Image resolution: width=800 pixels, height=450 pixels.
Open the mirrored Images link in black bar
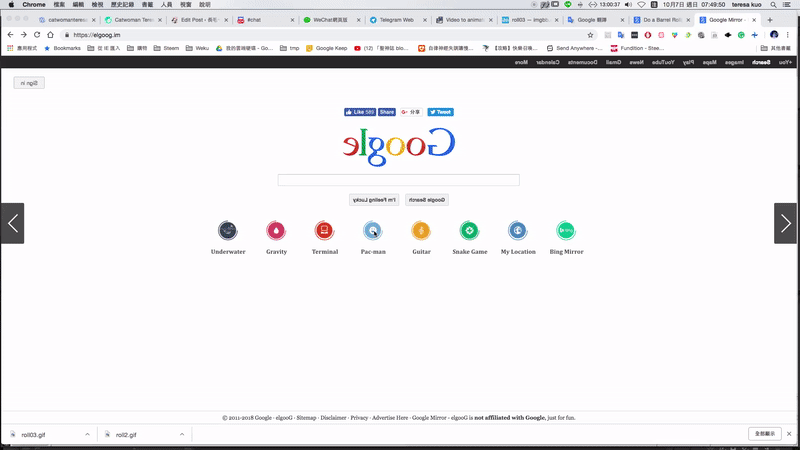(734, 62)
